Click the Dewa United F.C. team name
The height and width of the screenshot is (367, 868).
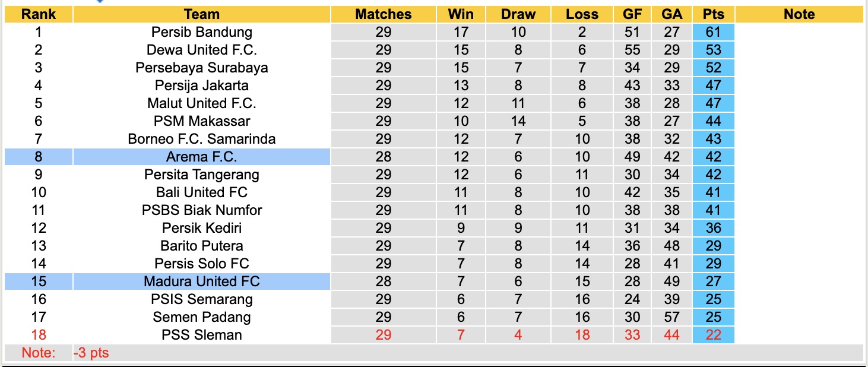pos(202,50)
